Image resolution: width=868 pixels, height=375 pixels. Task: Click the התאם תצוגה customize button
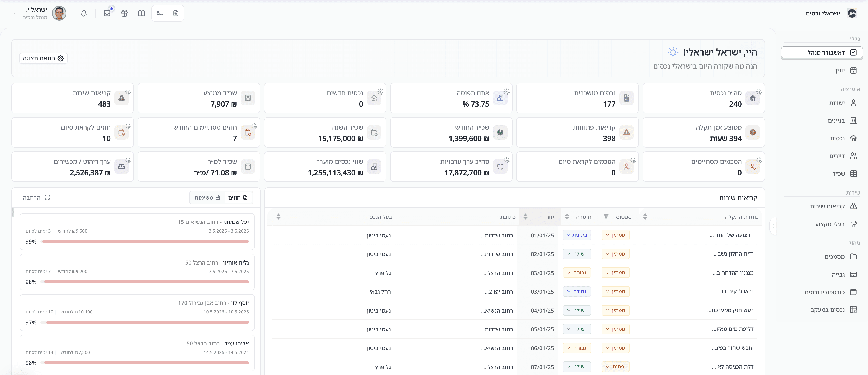tap(43, 58)
